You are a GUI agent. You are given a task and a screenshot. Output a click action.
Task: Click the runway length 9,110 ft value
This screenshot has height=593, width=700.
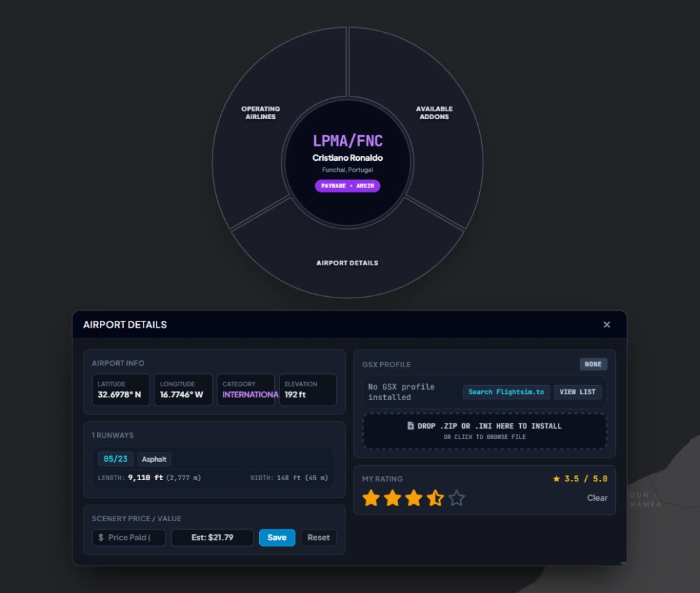pos(146,478)
